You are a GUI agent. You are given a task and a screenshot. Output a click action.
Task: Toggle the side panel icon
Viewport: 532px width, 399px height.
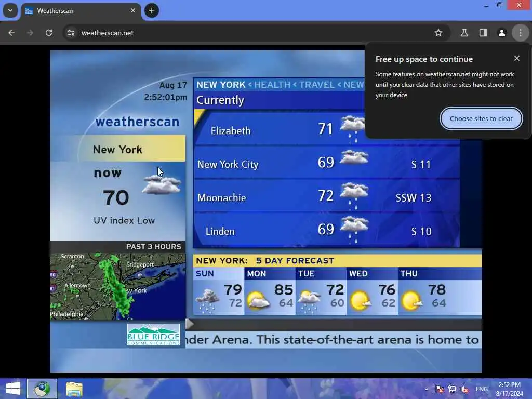[483, 33]
